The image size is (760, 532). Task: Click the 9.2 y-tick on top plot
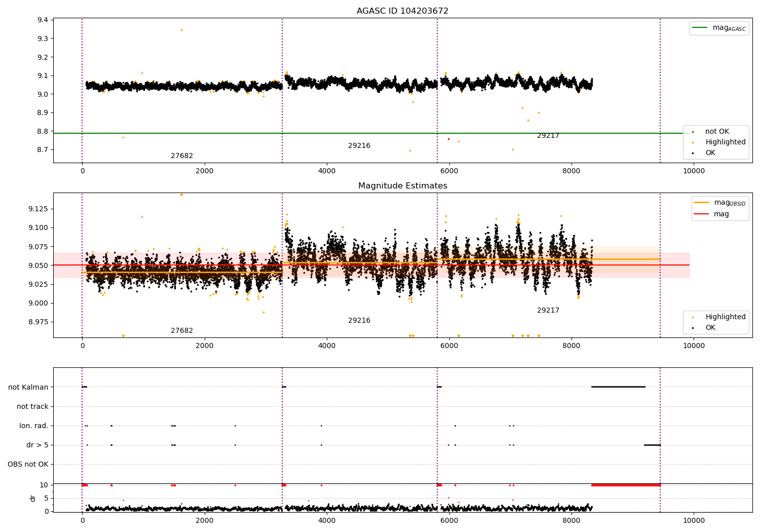[x=43, y=57]
